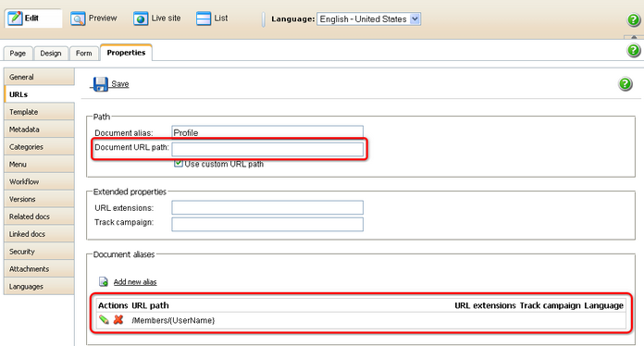Select the Properties tab
This screenshot has height=346, width=644.
click(126, 53)
